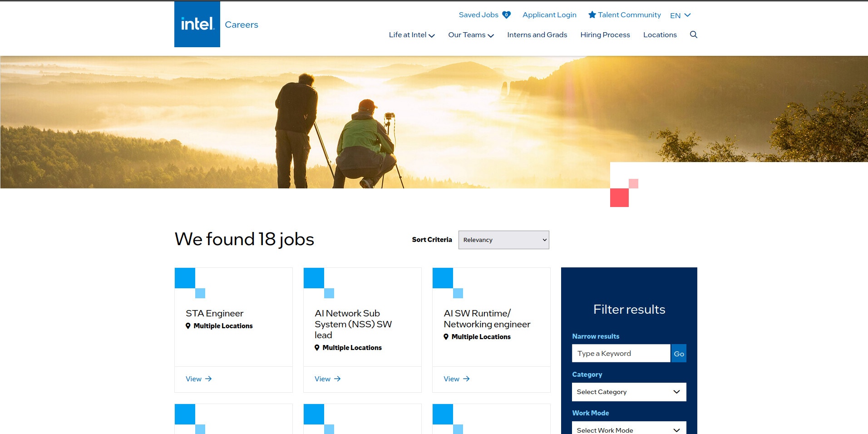Click the location pin on STA Engineer
Screen dimensions: 868x434
click(x=188, y=326)
